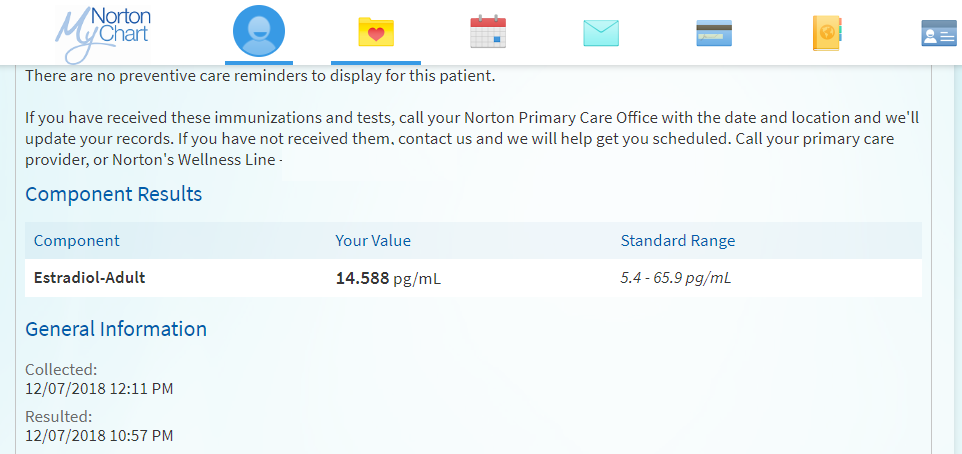Select the Estradiol-Adult result row

[90, 278]
